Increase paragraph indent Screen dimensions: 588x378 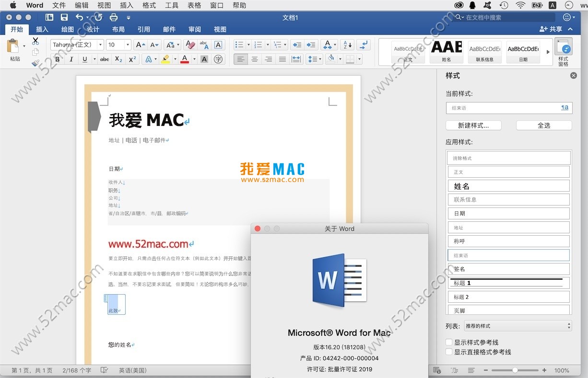tap(311, 45)
